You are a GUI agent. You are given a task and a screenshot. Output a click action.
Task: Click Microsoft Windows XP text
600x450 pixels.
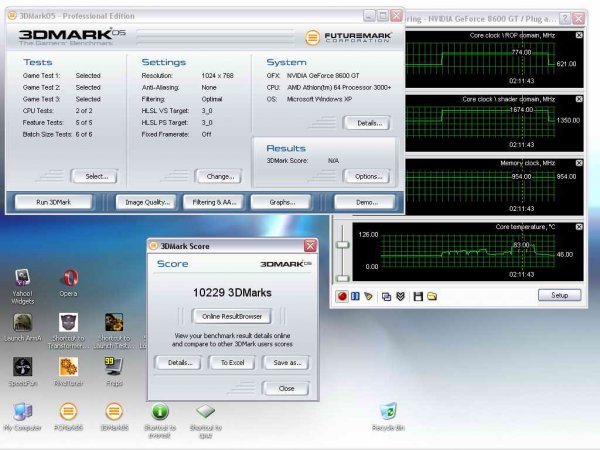pyautogui.click(x=319, y=99)
